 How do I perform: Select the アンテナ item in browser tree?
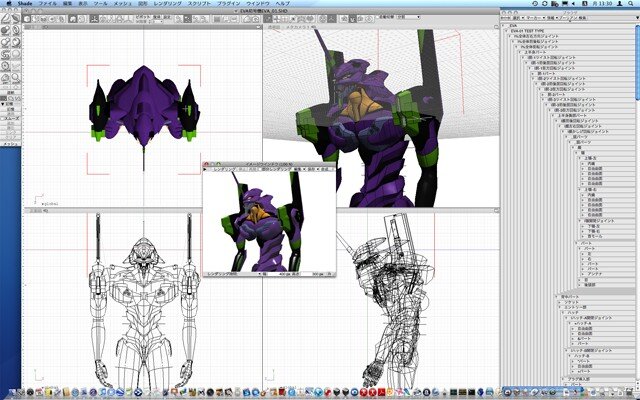click(595, 274)
